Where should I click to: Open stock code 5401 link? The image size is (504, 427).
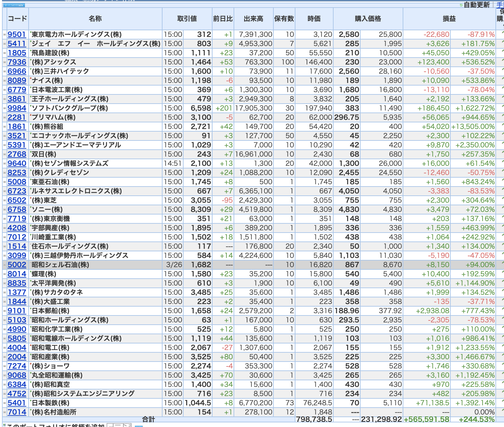point(17,403)
